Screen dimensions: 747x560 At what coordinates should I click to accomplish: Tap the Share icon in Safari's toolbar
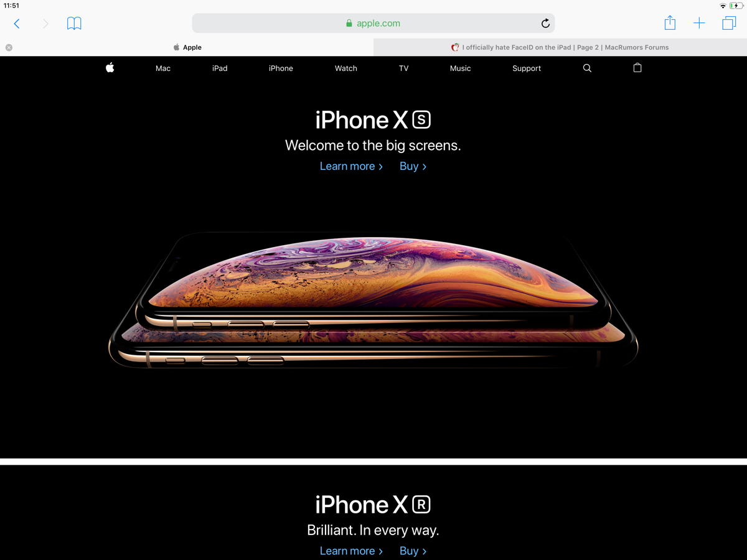tap(670, 23)
